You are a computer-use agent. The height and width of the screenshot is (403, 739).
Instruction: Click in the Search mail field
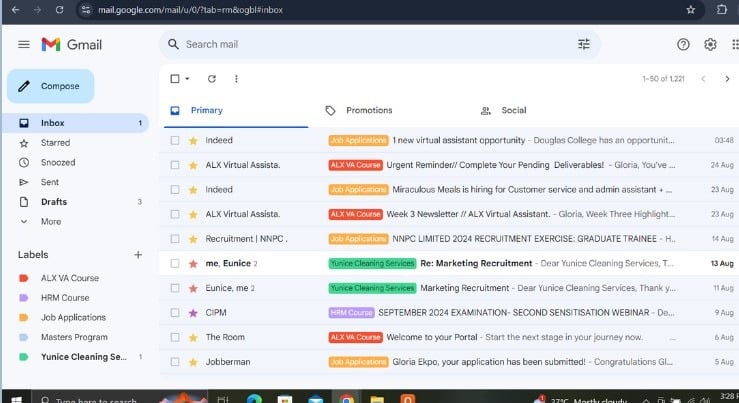(x=370, y=44)
